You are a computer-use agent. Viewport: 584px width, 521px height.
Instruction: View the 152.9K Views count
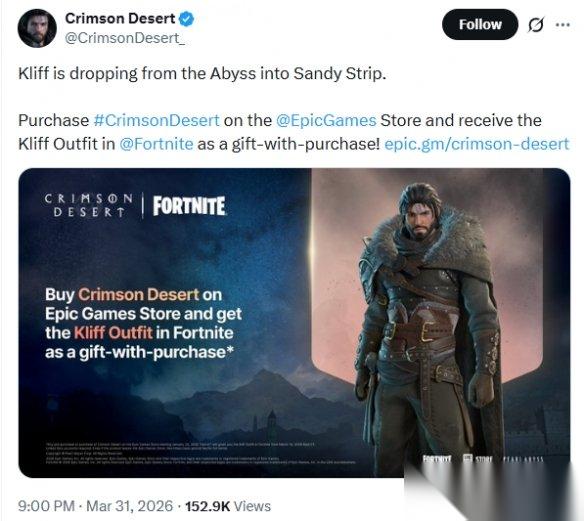(x=228, y=506)
